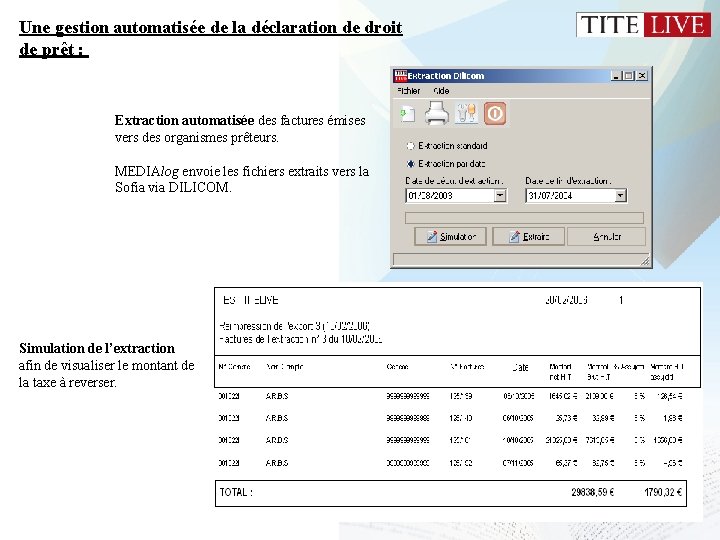Open the Aide menu
The height and width of the screenshot is (540, 720).
[x=441, y=91]
